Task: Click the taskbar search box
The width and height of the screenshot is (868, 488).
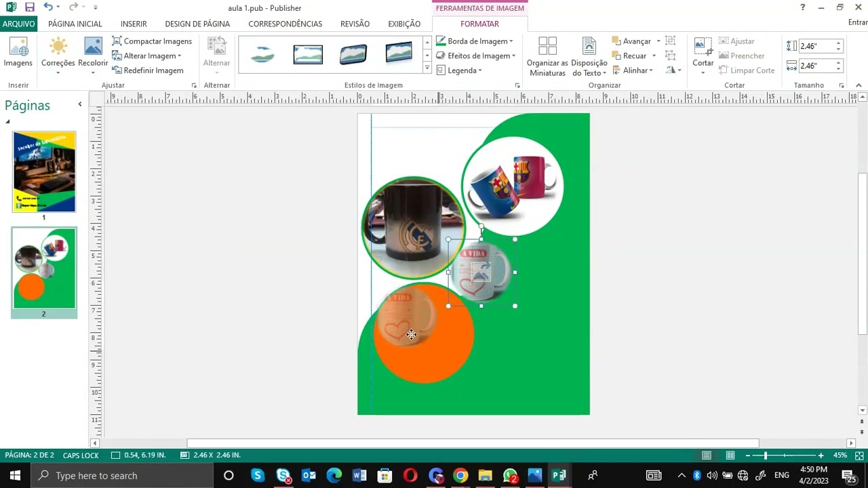Action: pyautogui.click(x=121, y=475)
